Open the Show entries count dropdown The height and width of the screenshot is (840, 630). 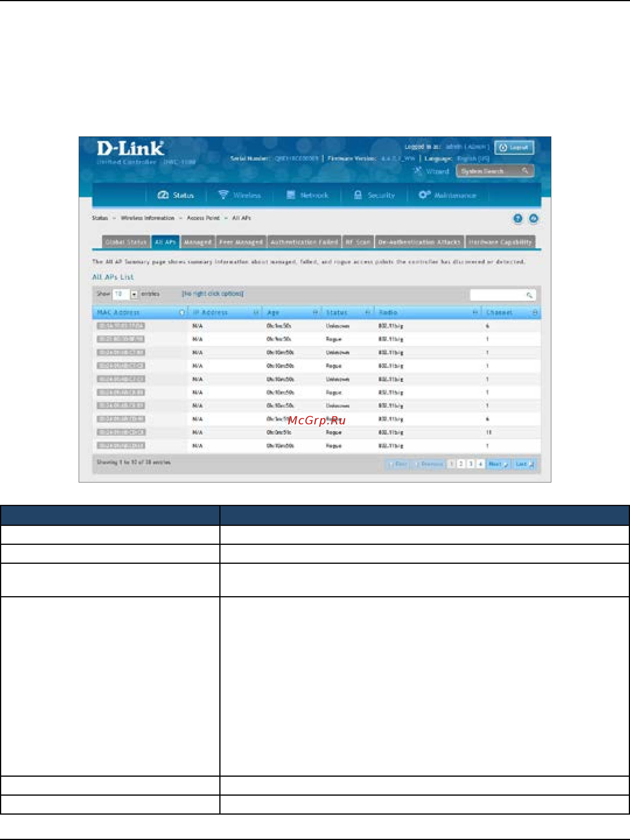125,294
